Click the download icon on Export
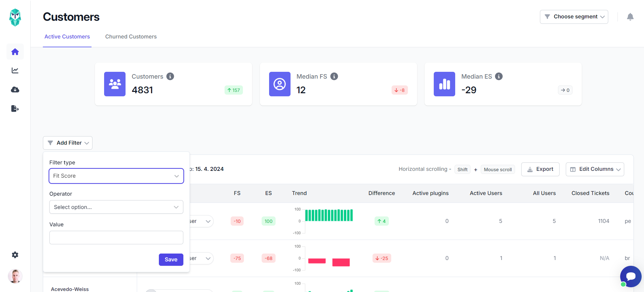 pyautogui.click(x=530, y=169)
